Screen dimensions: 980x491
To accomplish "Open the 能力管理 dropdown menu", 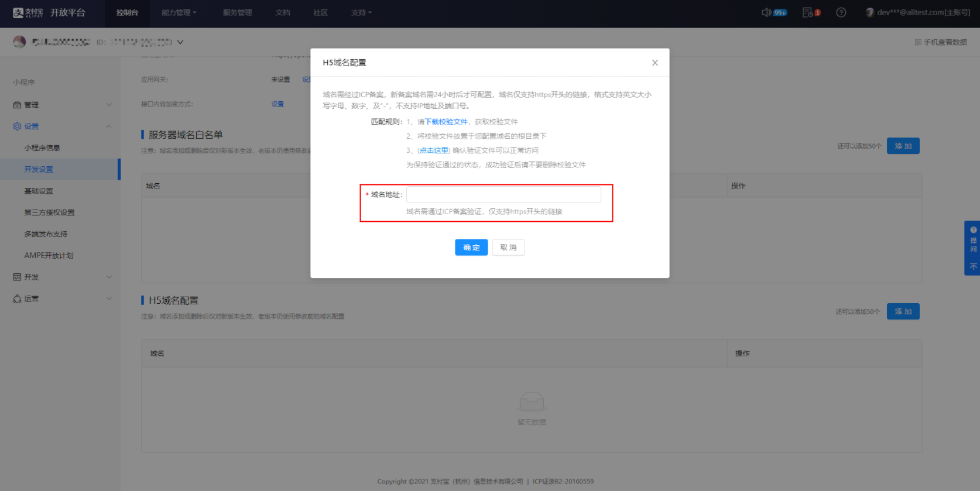I will (x=179, y=13).
